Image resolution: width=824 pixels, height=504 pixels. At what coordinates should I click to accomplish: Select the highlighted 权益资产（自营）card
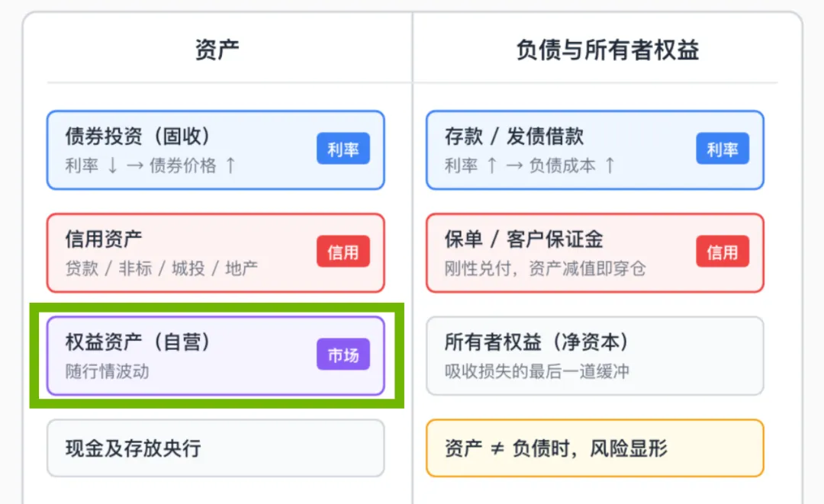tap(215, 355)
